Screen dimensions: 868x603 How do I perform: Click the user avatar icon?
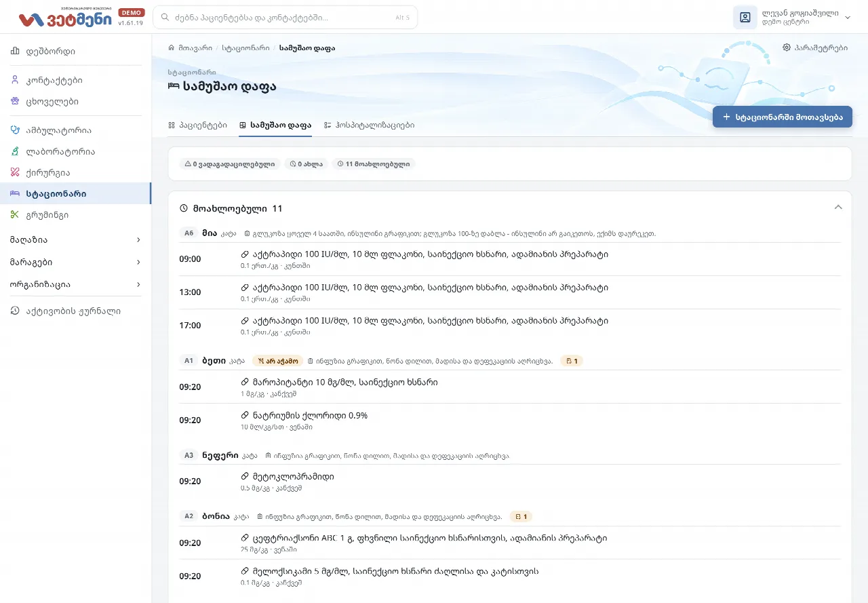[745, 17]
